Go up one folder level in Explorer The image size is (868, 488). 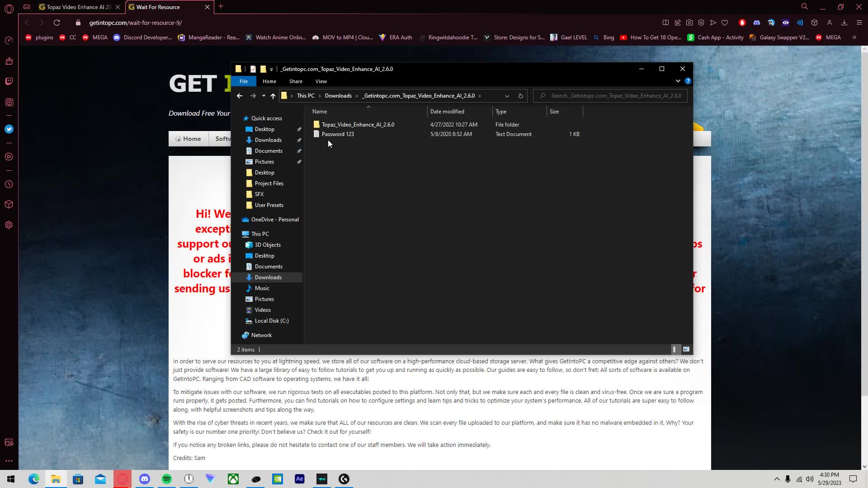[273, 96]
